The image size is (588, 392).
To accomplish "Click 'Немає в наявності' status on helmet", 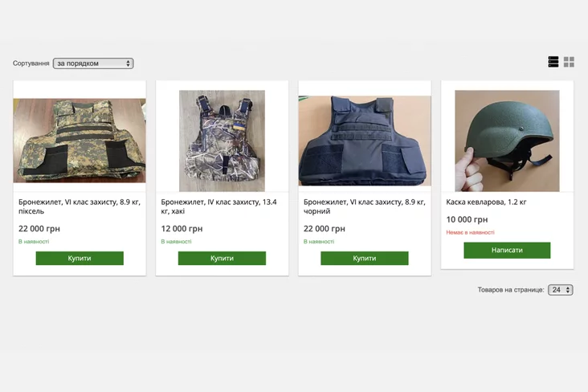I will (470, 233).
